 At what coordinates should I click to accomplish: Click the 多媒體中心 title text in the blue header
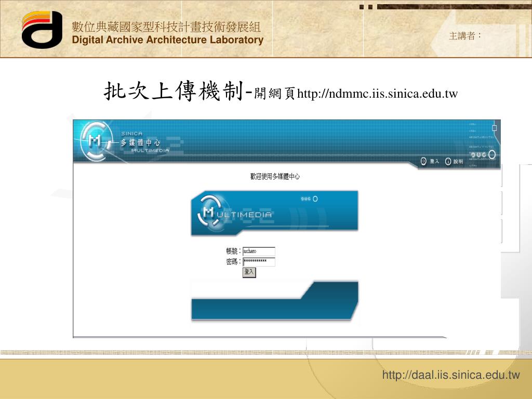pyautogui.click(x=140, y=142)
